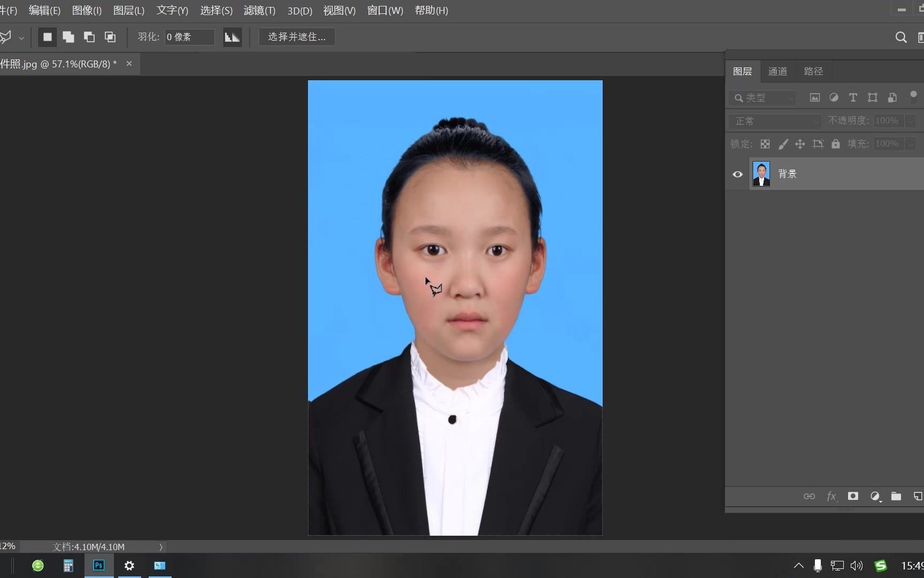Switch to the 图层 panel tab

point(742,71)
